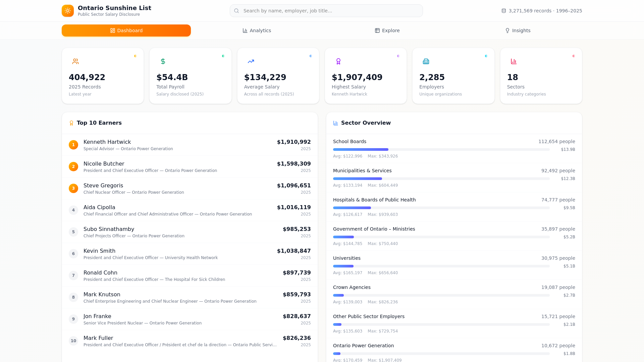The image size is (644, 362).
Task: Select the Dashboard tab
Action: [x=126, y=31]
